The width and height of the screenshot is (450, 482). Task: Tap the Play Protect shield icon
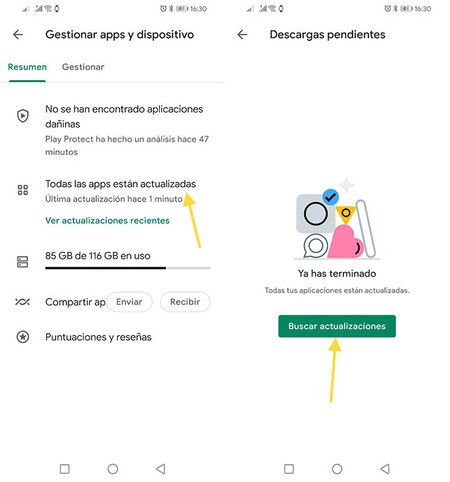tap(23, 116)
